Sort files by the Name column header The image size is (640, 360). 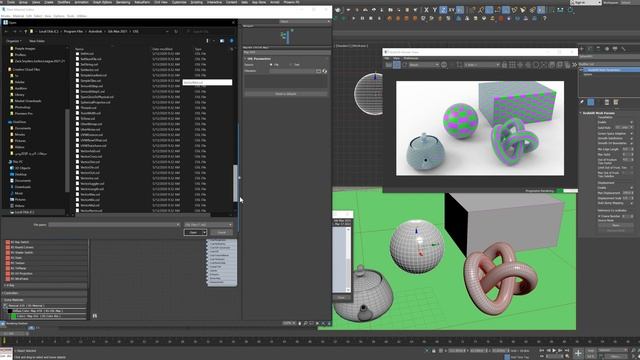pos(79,49)
